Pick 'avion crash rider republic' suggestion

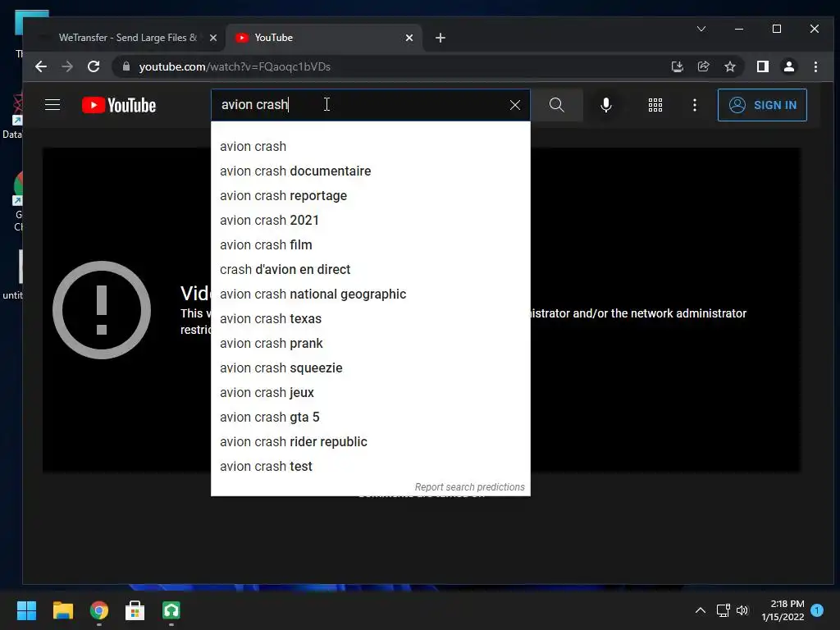click(x=371, y=442)
